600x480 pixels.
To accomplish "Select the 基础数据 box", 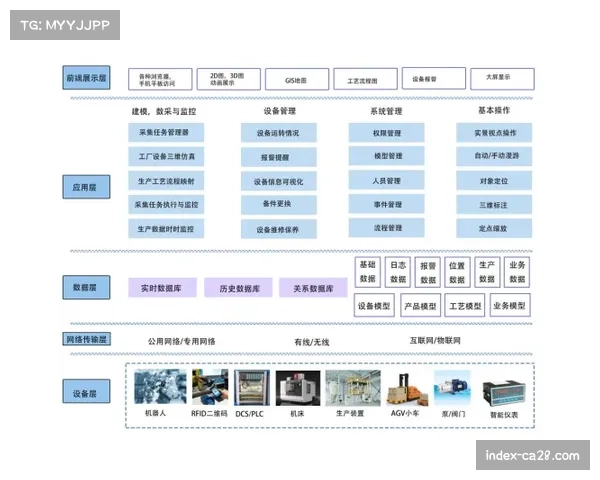I will [368, 272].
